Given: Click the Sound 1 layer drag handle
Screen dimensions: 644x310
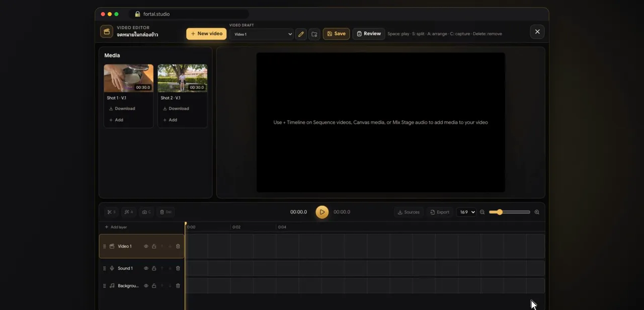Looking at the screenshot, I should pyautogui.click(x=105, y=268).
